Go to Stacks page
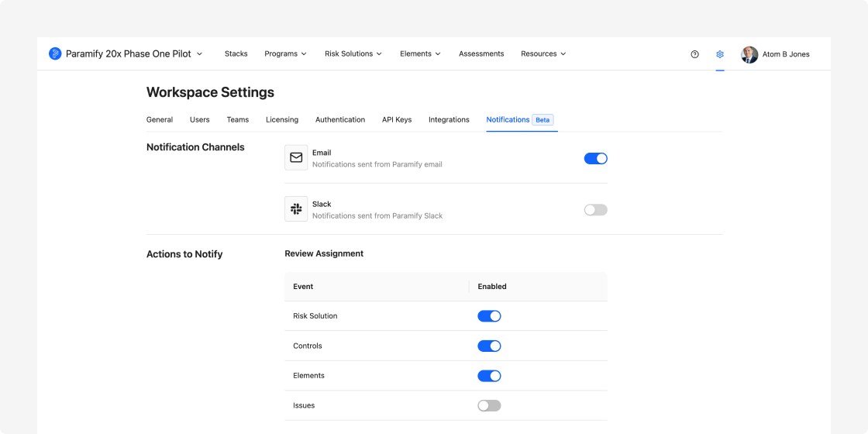The height and width of the screenshot is (434, 868). pos(236,53)
